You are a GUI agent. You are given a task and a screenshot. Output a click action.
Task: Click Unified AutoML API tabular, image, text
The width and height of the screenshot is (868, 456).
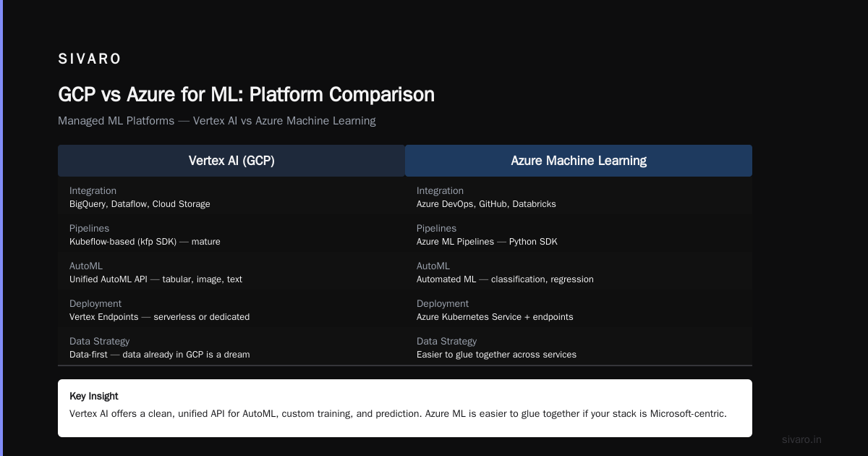pyautogui.click(x=156, y=279)
